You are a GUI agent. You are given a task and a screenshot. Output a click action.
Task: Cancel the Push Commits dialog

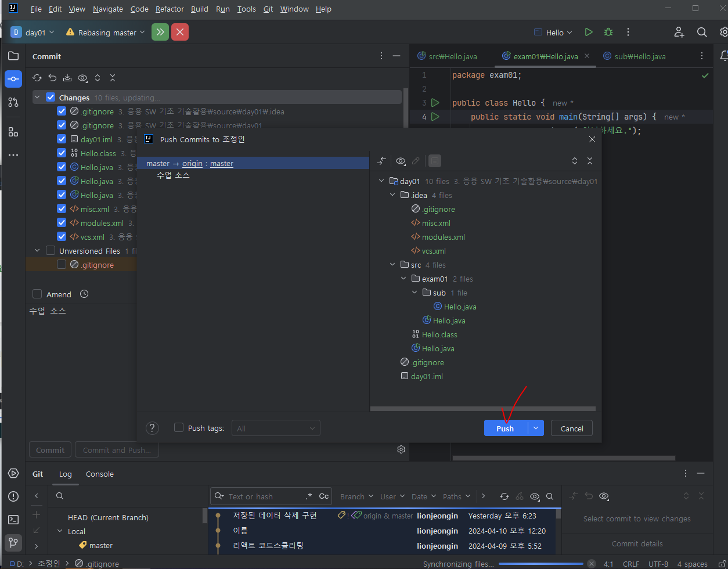coord(572,428)
